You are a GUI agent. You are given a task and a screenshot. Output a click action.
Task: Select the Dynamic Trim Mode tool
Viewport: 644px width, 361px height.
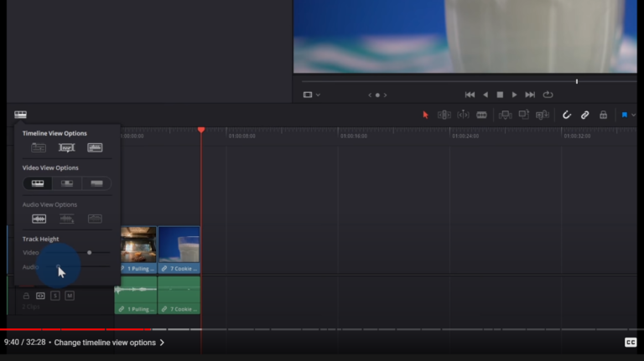[463, 115]
